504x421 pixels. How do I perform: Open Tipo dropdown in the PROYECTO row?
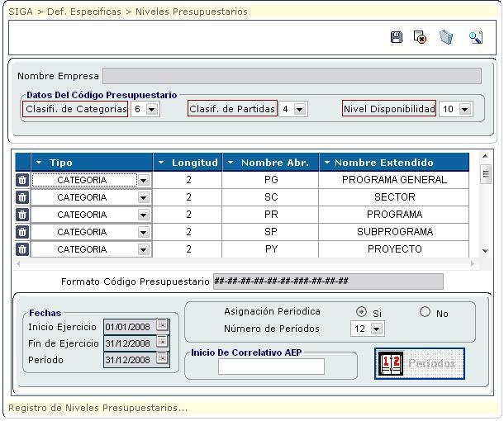tap(143, 249)
